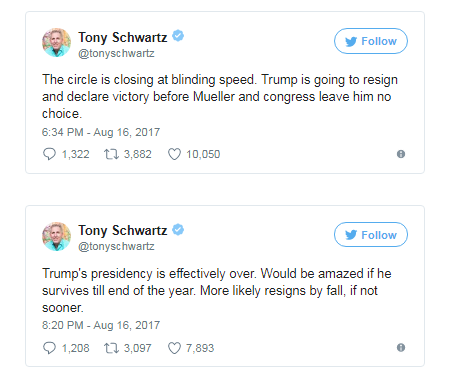Open the 6:34 PM - Aug 16, 2017 timestamp
This screenshot has height=384, width=460.
pyautogui.click(x=101, y=132)
